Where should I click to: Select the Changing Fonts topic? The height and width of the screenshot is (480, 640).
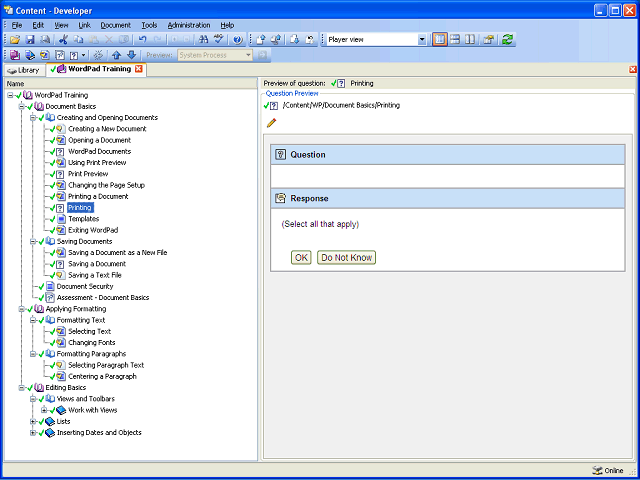[x=92, y=342]
